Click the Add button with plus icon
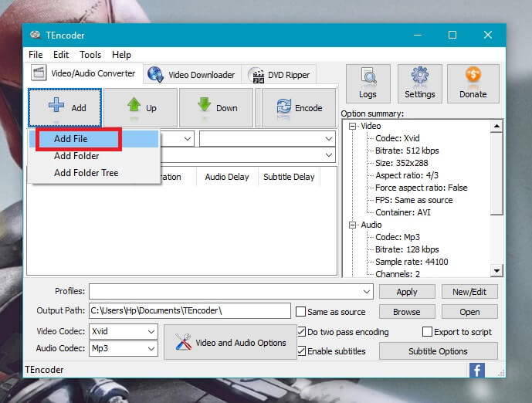Viewport: 532px width, 403px height. point(65,107)
